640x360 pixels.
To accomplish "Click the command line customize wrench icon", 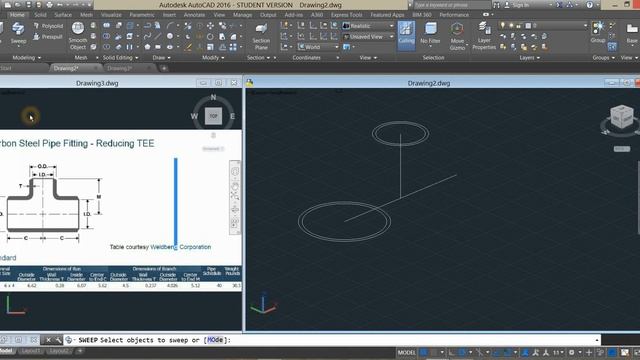I will pyautogui.click(x=58, y=340).
